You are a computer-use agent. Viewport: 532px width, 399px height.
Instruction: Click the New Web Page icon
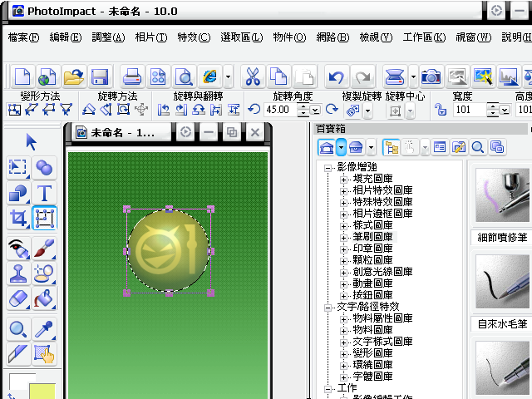coord(47,76)
